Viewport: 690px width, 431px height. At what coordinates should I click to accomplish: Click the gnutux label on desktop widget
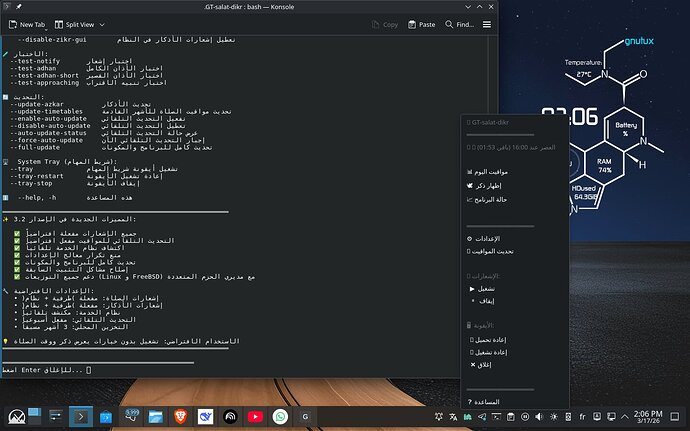point(639,41)
